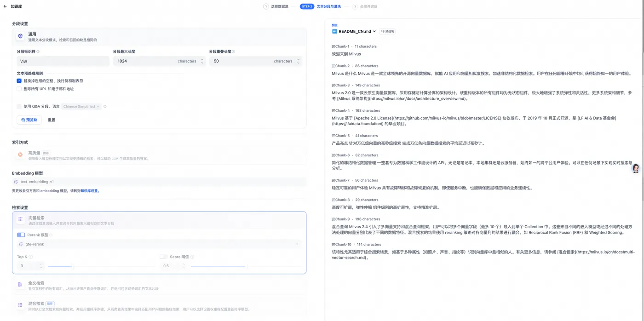Click the floating assistant avatar at right edge
The height and width of the screenshot is (321, 644).
tap(636, 168)
